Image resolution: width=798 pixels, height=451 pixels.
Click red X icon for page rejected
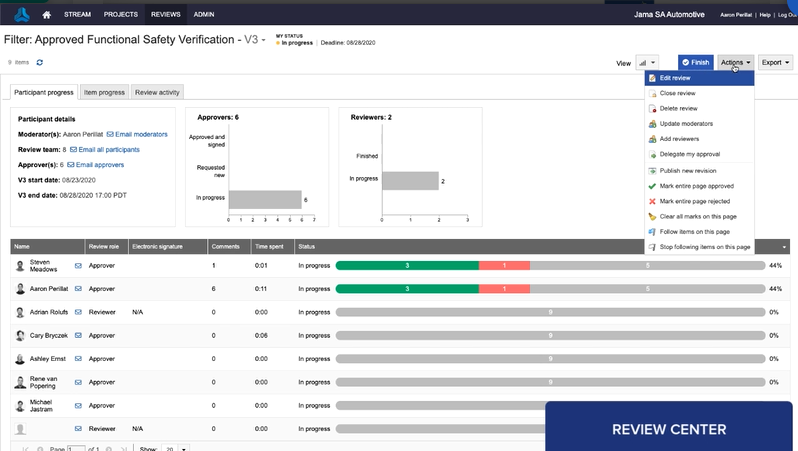(x=652, y=202)
